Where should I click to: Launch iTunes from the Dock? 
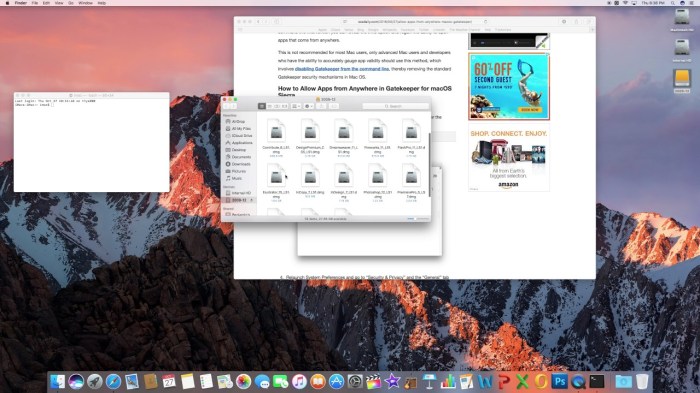(299, 381)
